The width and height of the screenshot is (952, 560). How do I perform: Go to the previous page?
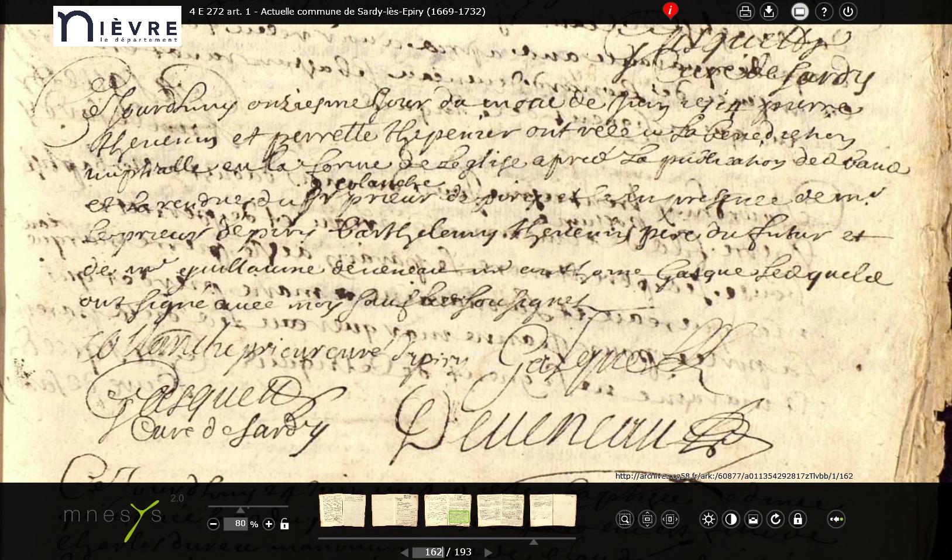404,552
